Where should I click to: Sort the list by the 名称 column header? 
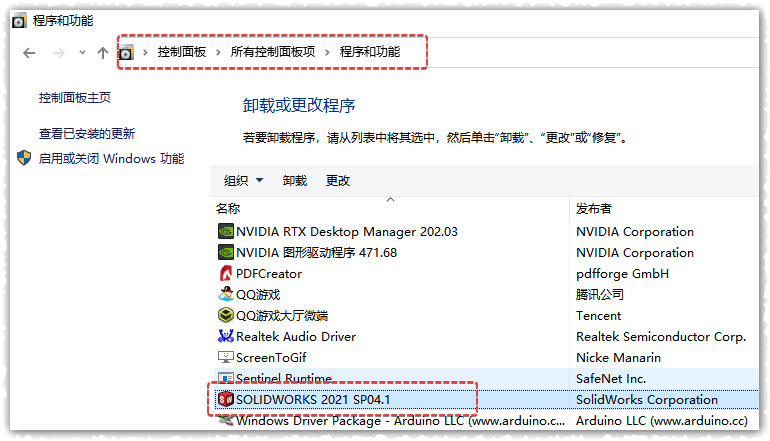228,209
